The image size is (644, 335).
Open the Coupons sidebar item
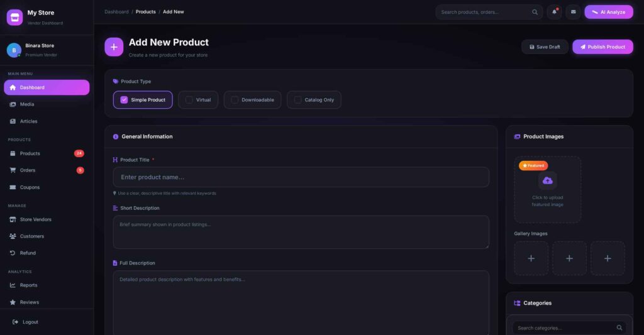[x=30, y=187]
